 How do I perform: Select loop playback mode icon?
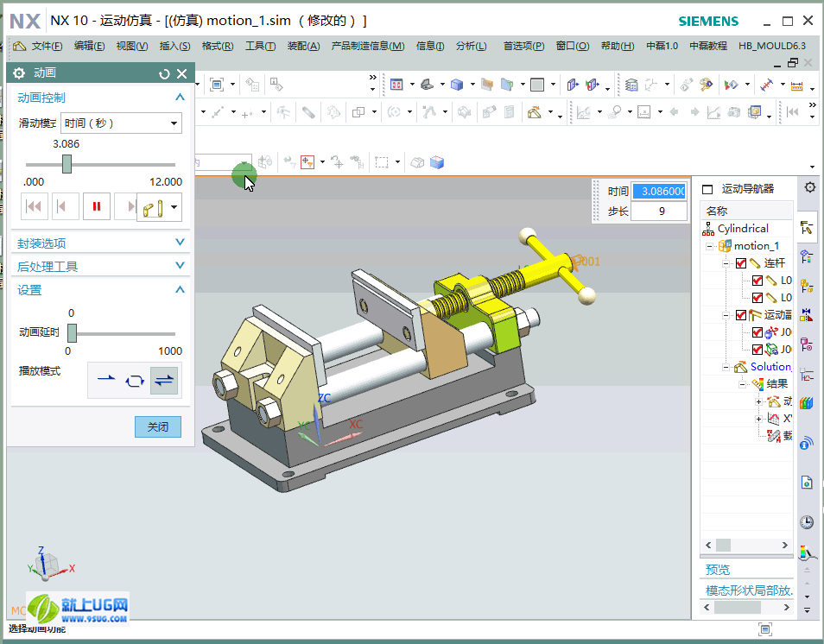[x=135, y=381]
